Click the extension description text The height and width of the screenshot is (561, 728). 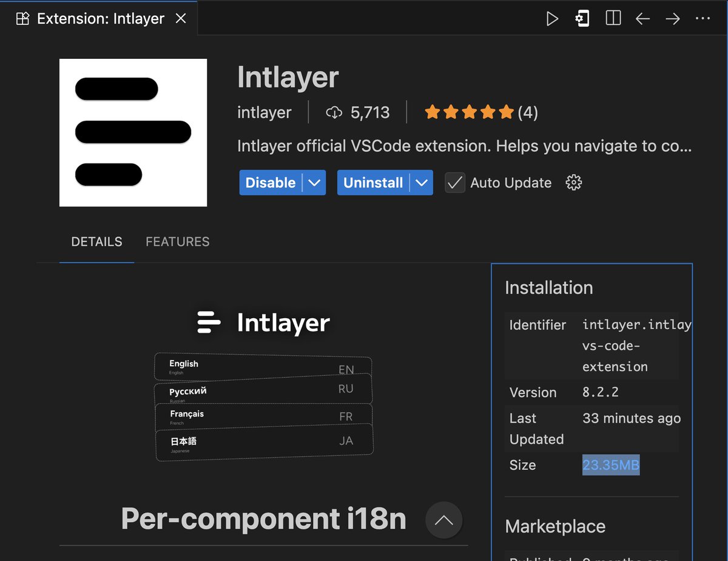[465, 146]
